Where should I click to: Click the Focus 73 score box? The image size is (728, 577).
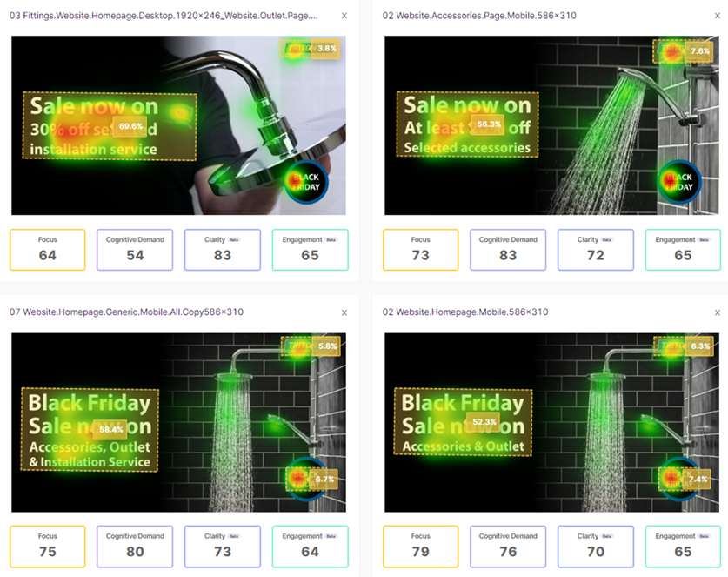pos(421,250)
